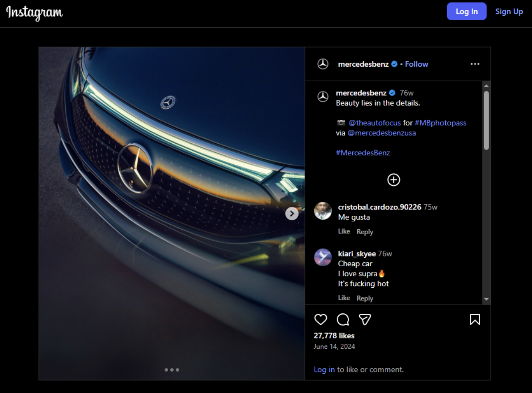Click the Sign Up link
Screen dimensions: 532x393
point(509,12)
